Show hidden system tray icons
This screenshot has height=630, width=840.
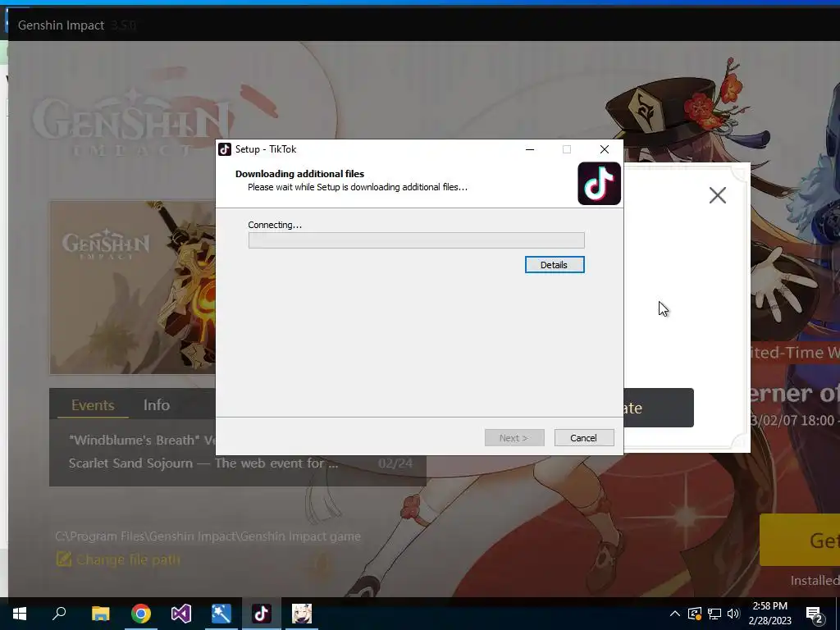(x=675, y=614)
